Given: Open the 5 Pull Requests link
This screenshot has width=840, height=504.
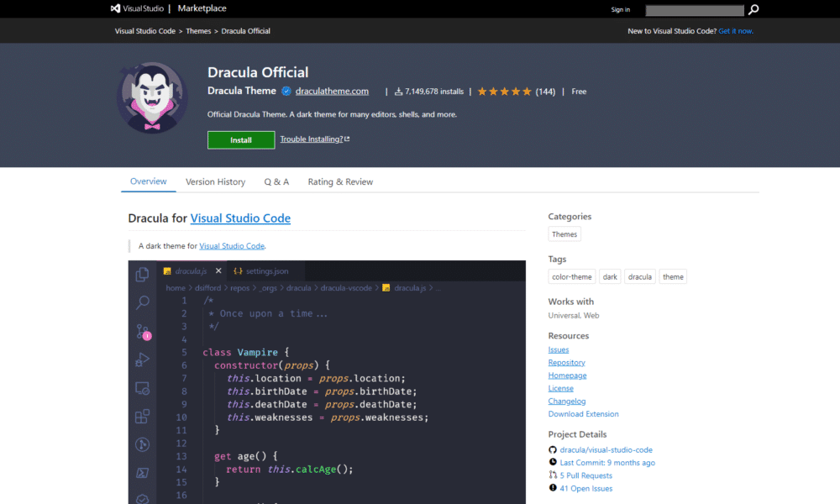Looking at the screenshot, I should pyautogui.click(x=586, y=475).
